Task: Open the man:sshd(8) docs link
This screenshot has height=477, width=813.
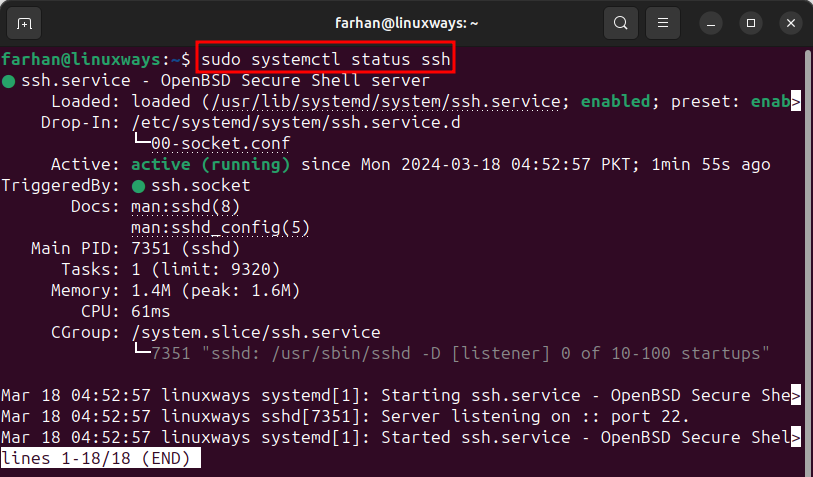Action: (185, 207)
